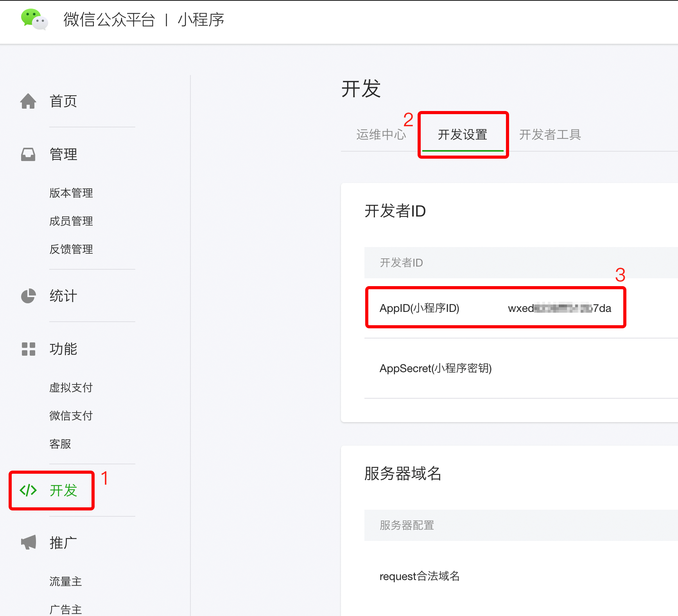678x616 pixels.
Task: Click the chat bubble in the WeChat logo
Action: click(30, 17)
